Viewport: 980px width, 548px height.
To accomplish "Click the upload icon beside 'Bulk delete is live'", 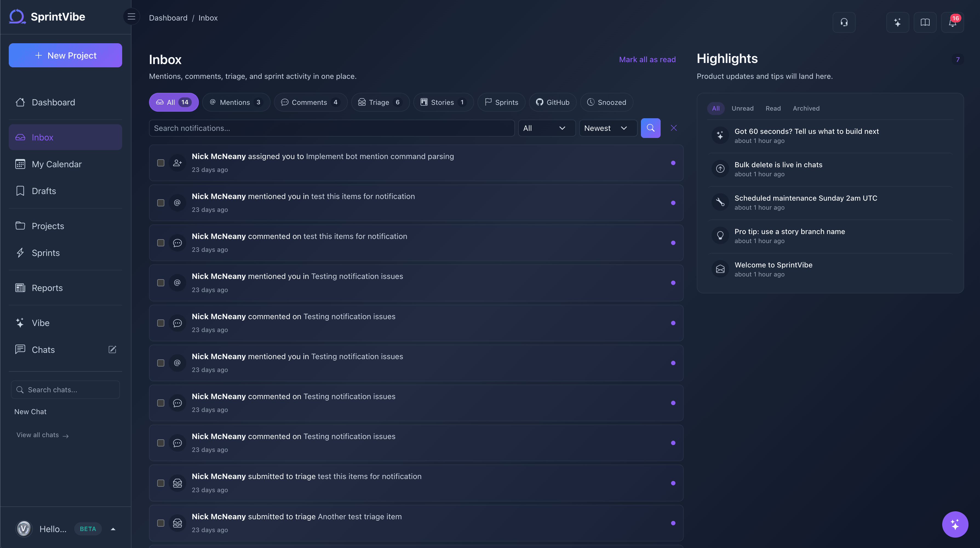I will tap(720, 169).
